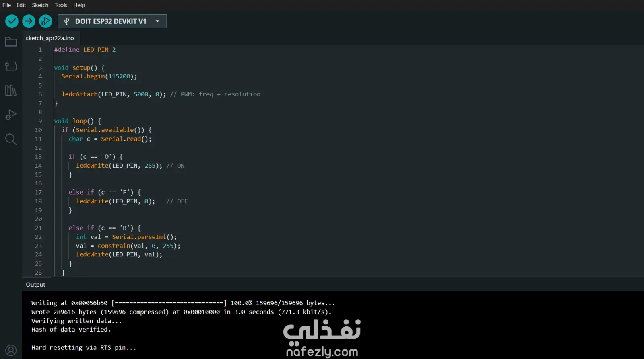Click the 'Writing at 0x00056b50' output line
644x359 pixels.
(x=183, y=303)
